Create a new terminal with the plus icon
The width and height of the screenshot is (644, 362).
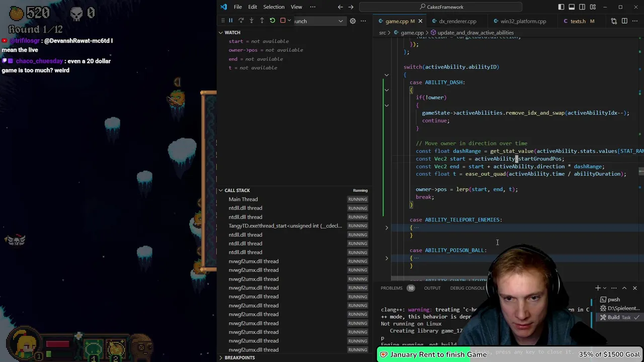click(x=598, y=288)
